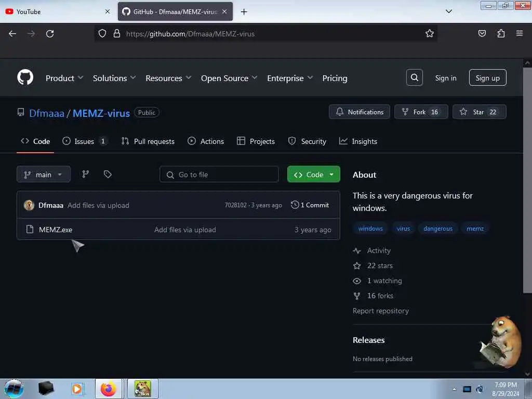The image size is (532, 399).
Task: View branches via the branch icon
Action: tap(86, 174)
